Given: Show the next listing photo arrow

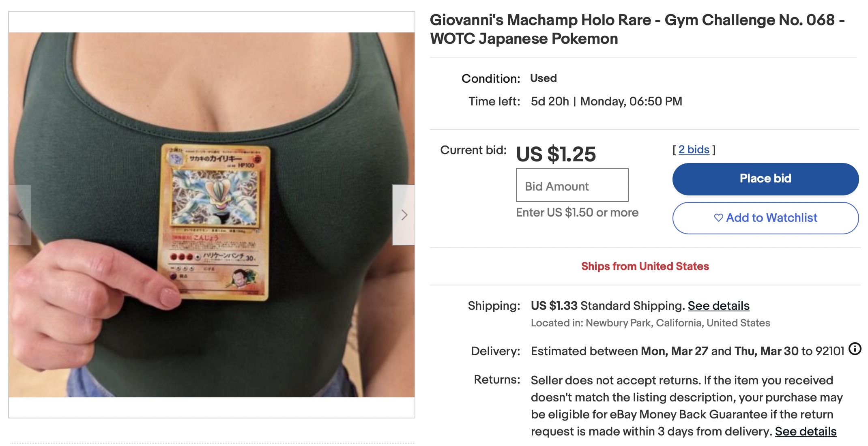Looking at the screenshot, I should click(404, 215).
